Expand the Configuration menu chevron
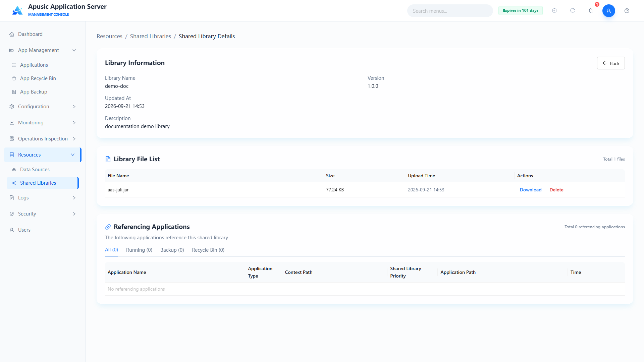644x362 pixels. (x=74, y=107)
